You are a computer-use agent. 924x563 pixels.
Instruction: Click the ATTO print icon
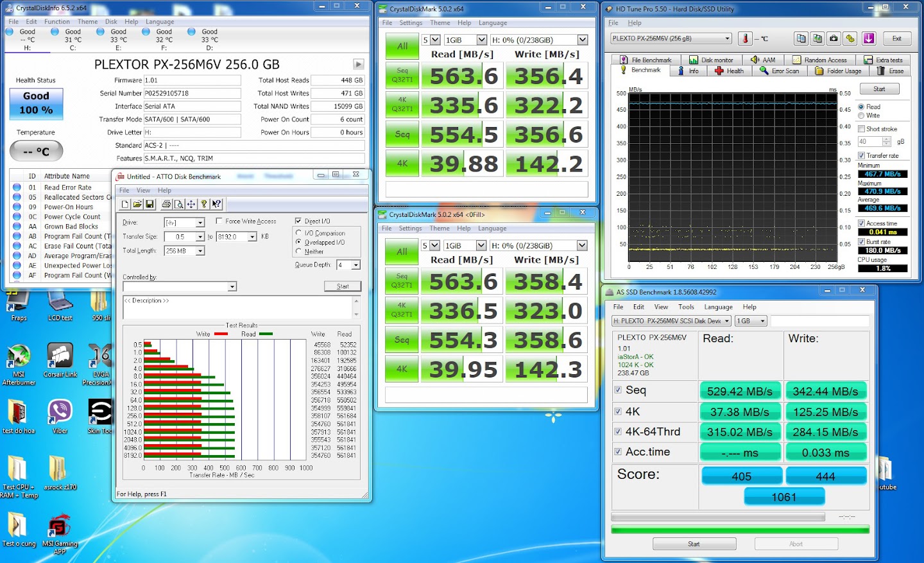tap(166, 204)
